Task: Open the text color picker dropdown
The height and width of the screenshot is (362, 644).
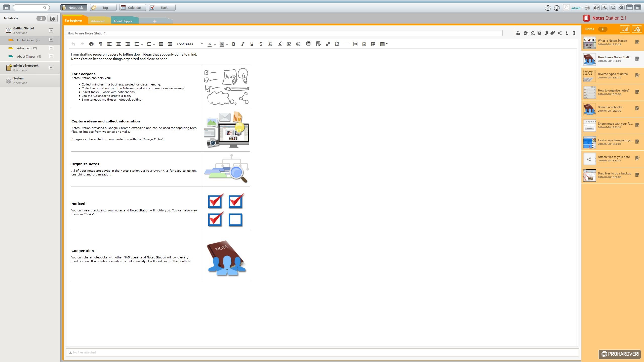Action: 215,45
